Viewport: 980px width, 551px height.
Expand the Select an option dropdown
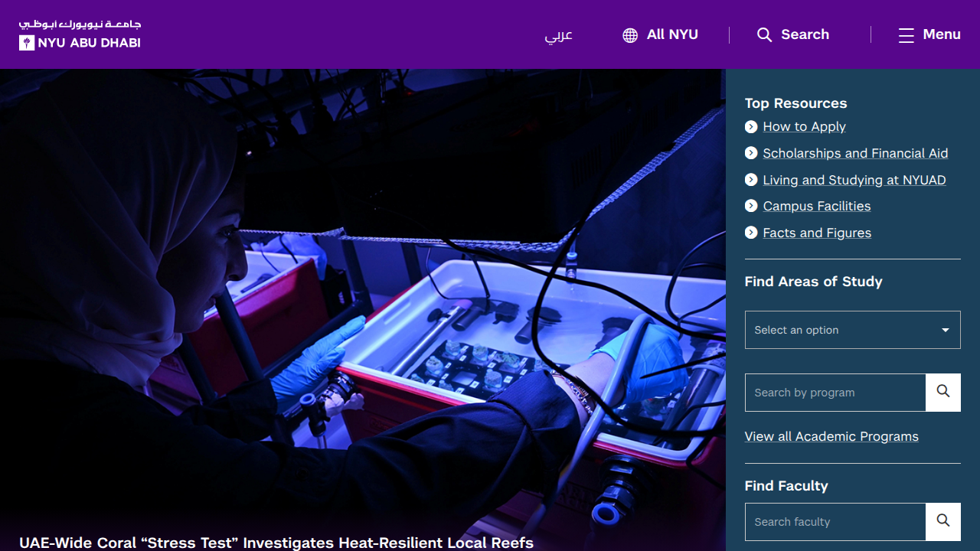click(852, 330)
